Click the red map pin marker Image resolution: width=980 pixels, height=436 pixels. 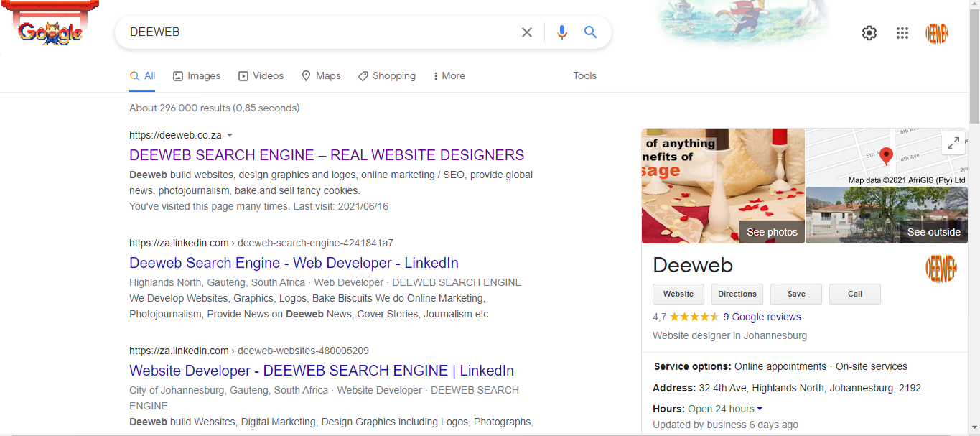(x=887, y=156)
